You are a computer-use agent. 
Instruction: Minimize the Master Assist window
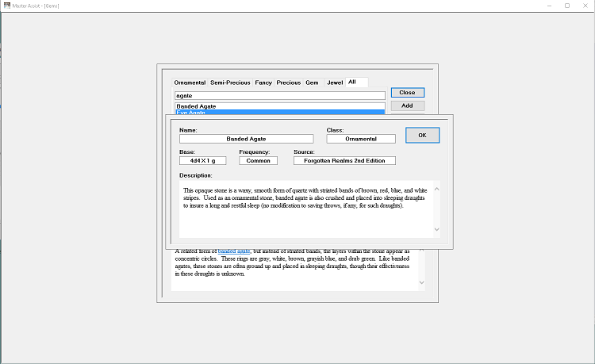tap(550, 6)
